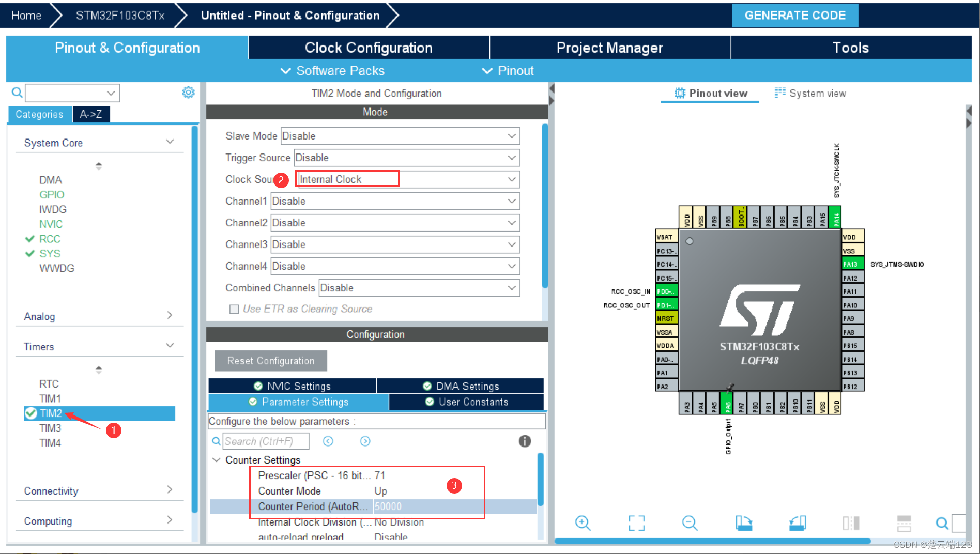980x554 pixels.
Task: Click the GENERATE CODE button
Action: 795,16
